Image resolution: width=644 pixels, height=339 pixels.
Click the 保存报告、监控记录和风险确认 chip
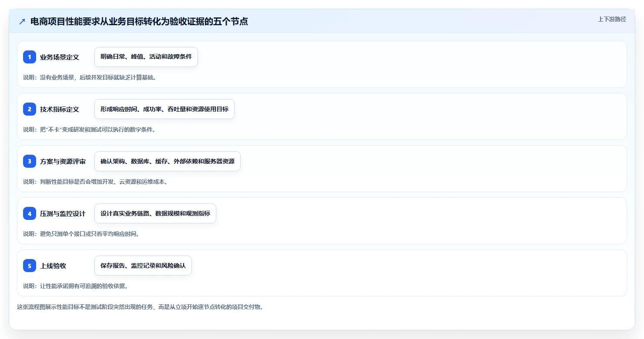pyautogui.click(x=143, y=266)
